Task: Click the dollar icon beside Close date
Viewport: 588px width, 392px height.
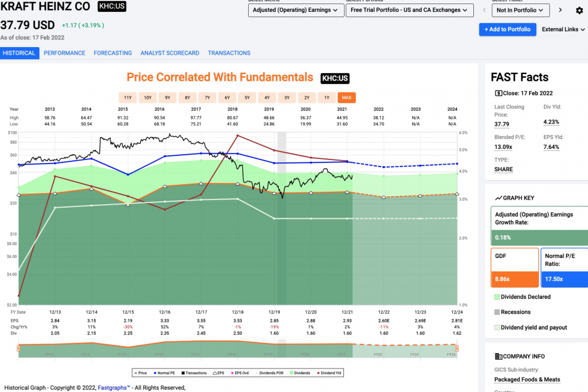Action: point(499,93)
